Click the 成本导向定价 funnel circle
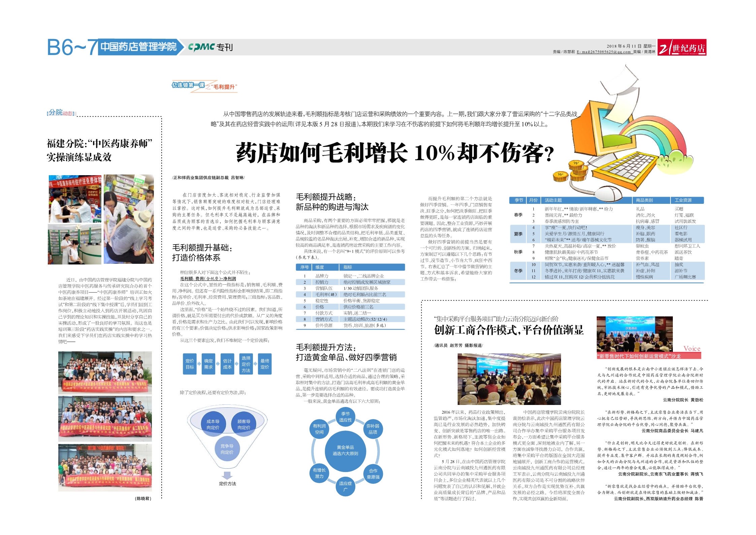756x535 pixels. point(213,424)
